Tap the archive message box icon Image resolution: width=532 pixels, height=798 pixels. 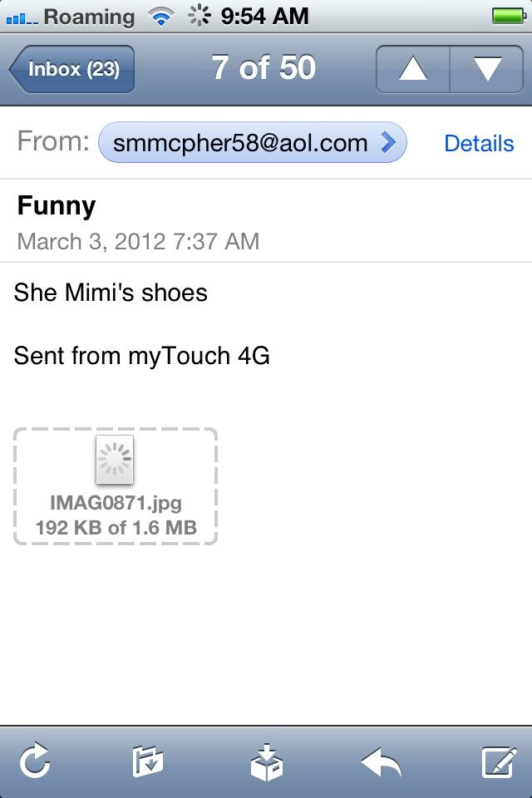[266, 762]
